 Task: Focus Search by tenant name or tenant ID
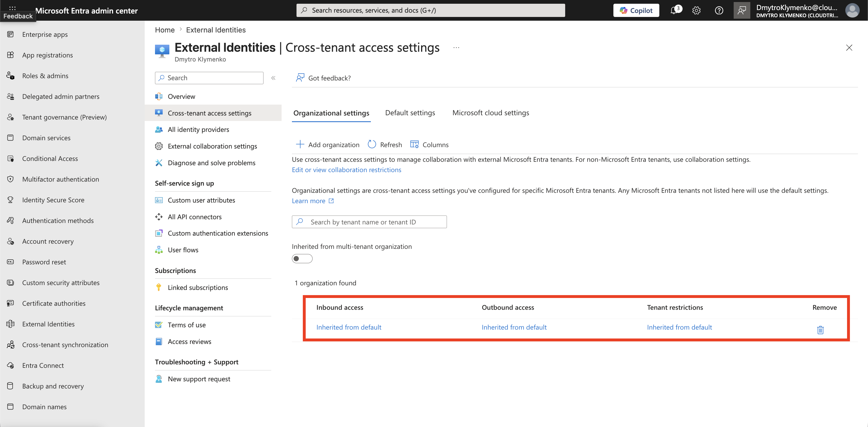tap(369, 222)
